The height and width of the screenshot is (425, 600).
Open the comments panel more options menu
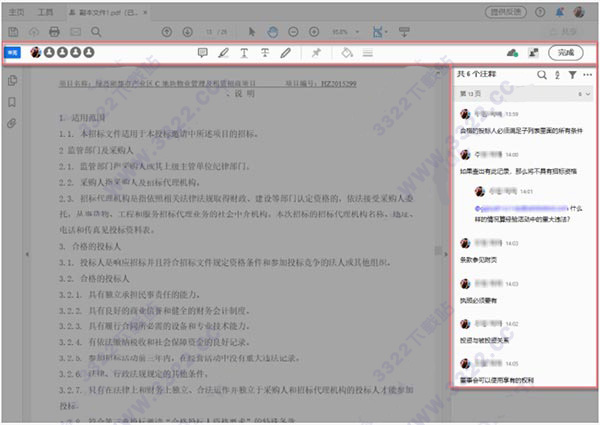588,75
